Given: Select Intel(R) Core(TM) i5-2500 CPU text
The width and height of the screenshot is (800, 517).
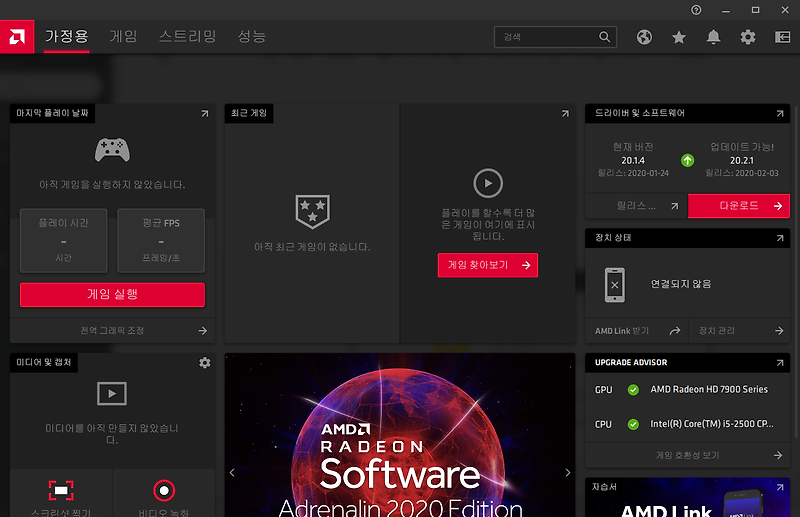Looking at the screenshot, I should click(712, 424).
